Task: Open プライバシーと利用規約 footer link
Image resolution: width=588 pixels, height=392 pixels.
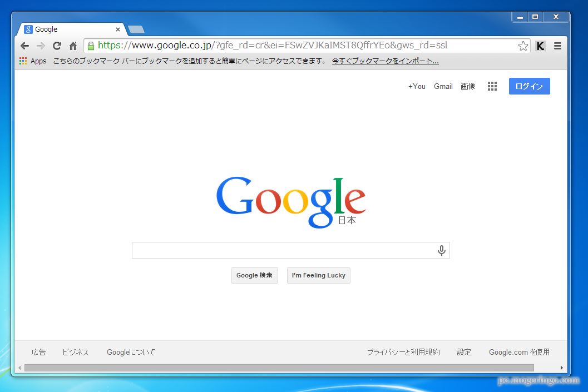Action: pos(403,352)
